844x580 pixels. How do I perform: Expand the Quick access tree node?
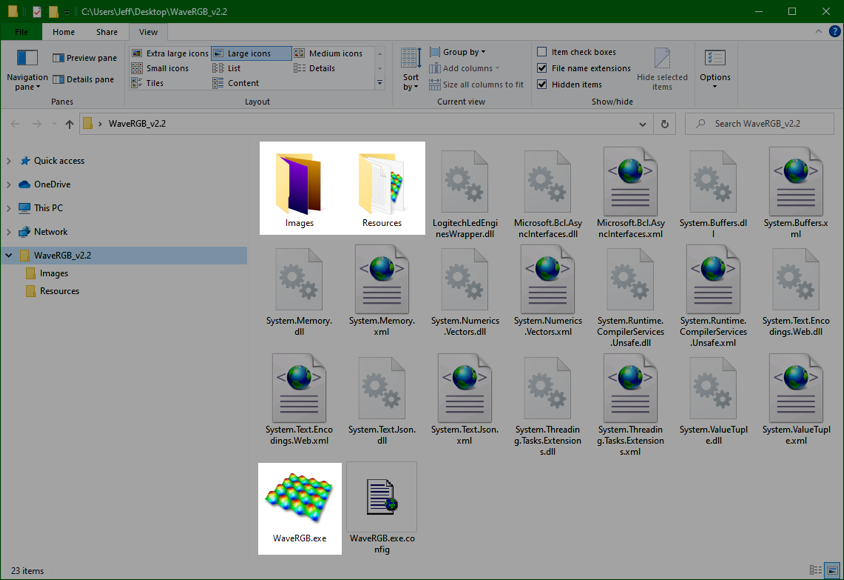coord(10,161)
